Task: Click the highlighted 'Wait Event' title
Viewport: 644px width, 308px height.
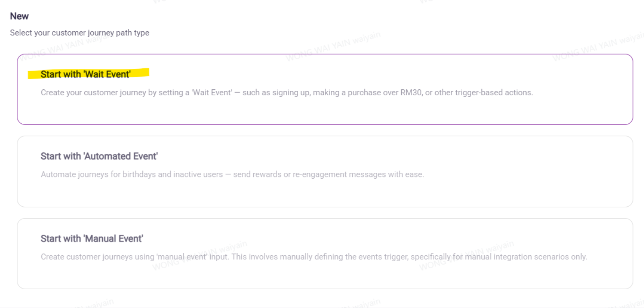Action: (x=86, y=74)
